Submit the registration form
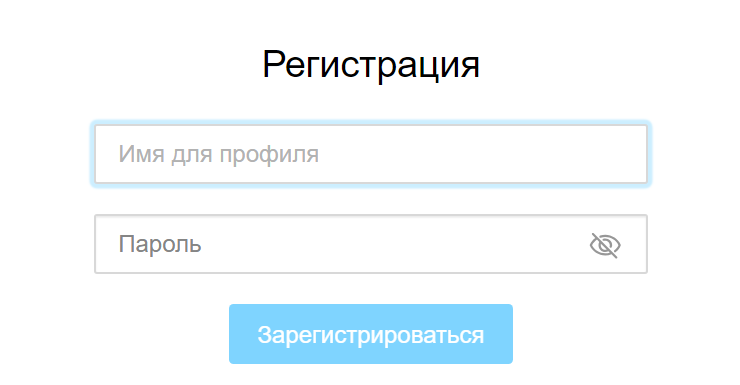Viewport: 740px width, 385px height. [x=371, y=334]
